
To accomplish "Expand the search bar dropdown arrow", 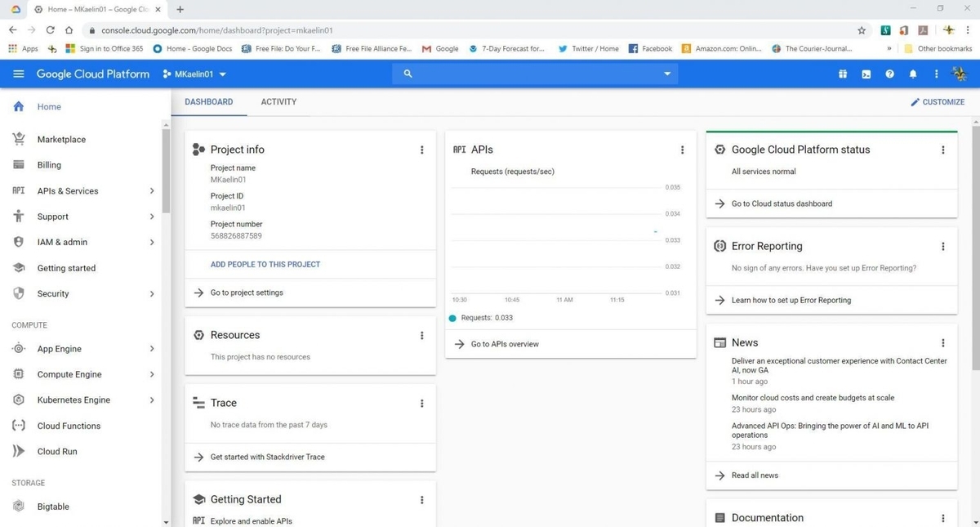I will [666, 74].
